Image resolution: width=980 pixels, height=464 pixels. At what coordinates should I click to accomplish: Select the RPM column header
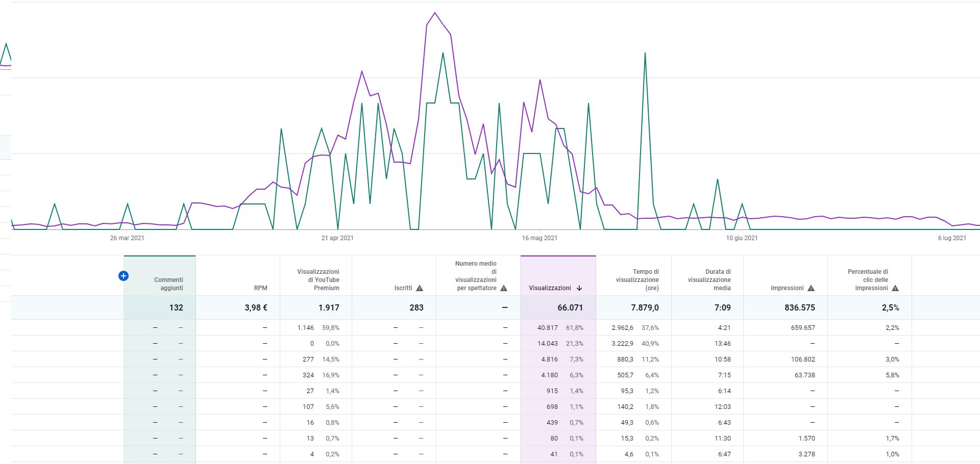pos(261,288)
